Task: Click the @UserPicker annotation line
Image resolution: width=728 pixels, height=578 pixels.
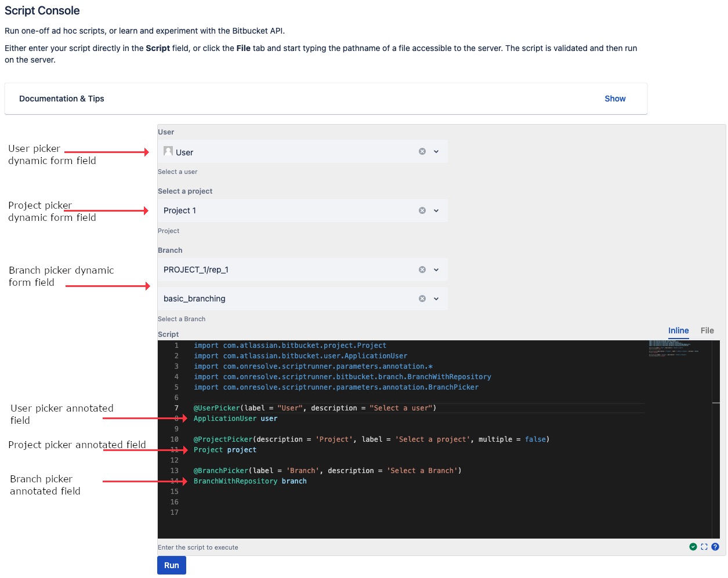Action: (315, 408)
